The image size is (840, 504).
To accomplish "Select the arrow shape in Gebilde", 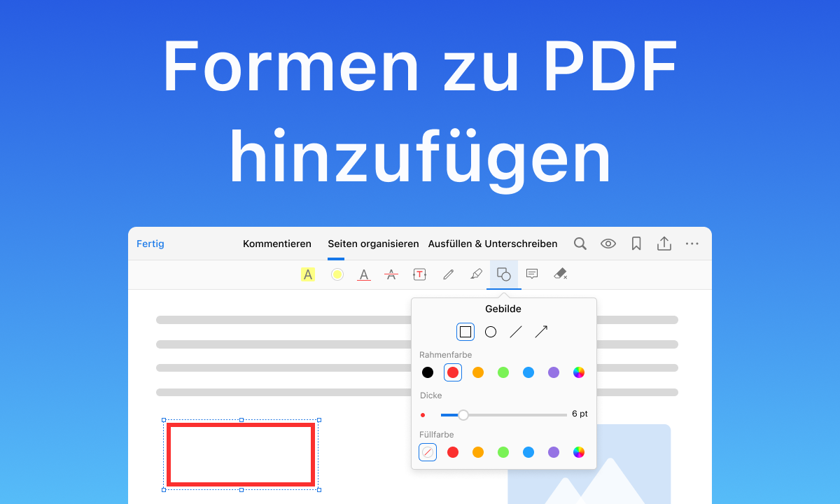I will 540,331.
